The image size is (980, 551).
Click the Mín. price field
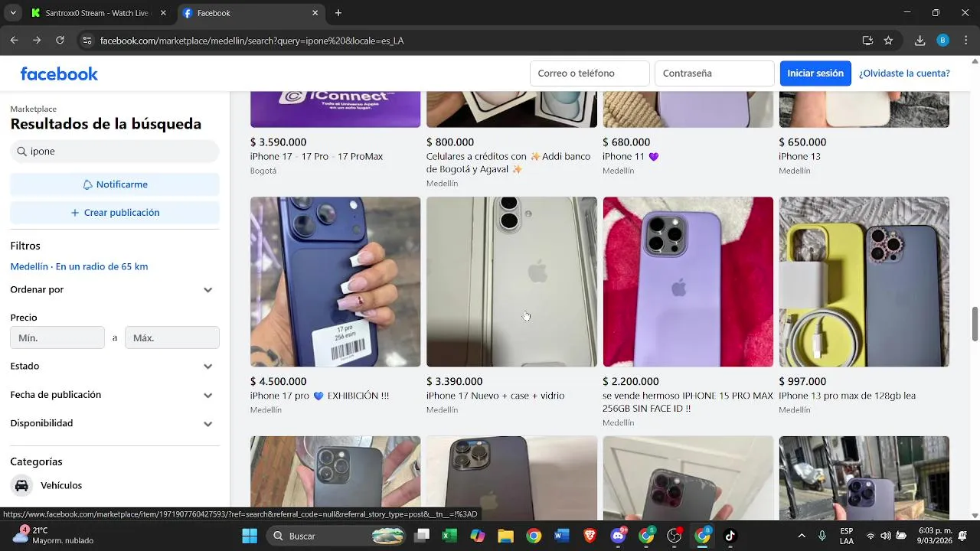pyautogui.click(x=57, y=337)
